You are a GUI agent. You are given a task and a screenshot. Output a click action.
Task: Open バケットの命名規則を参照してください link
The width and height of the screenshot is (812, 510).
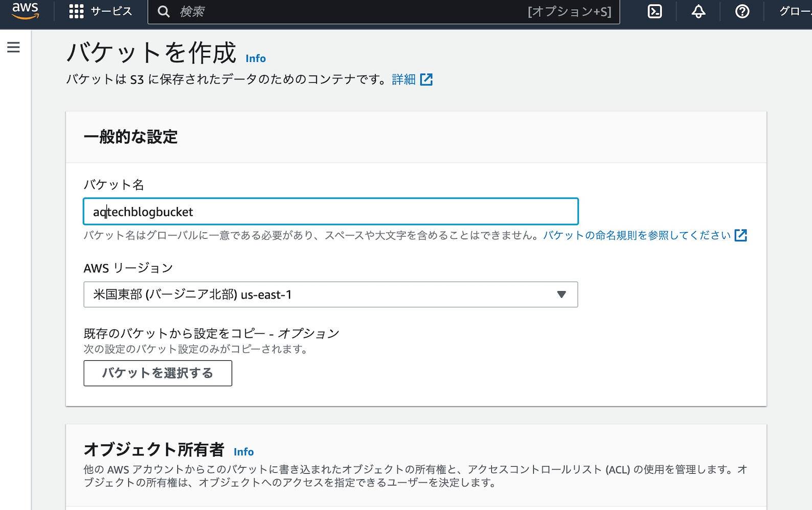pyautogui.click(x=637, y=235)
